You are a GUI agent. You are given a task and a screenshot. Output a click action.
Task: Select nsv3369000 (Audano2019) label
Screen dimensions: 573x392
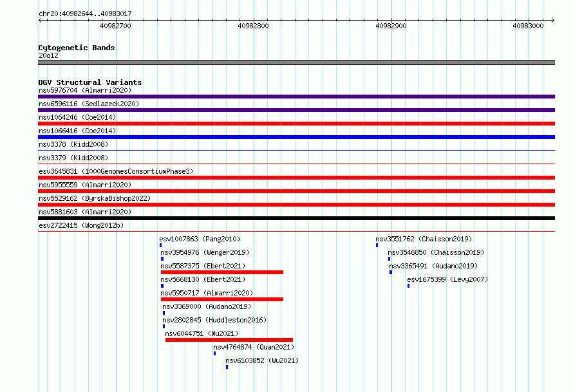point(207,306)
